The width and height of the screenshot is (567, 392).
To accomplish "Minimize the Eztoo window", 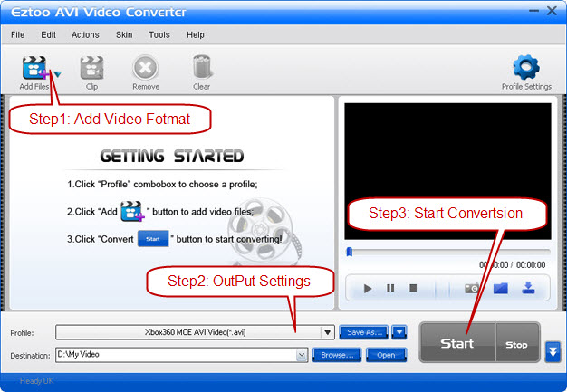I will 533,11.
